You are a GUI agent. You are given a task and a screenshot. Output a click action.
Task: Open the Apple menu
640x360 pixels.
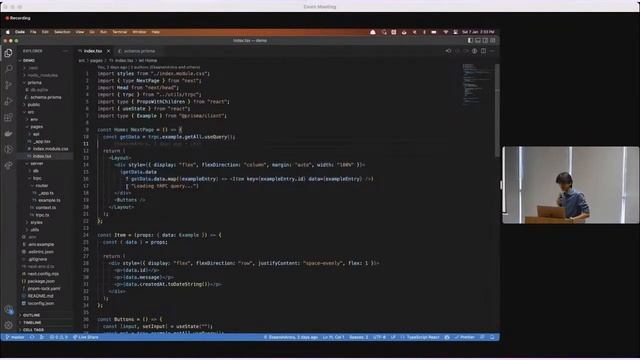[7, 32]
